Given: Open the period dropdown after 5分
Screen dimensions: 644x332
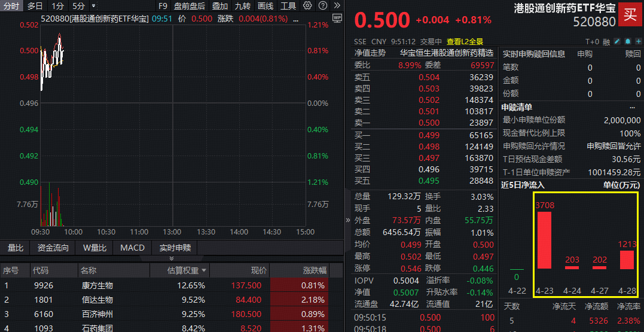Looking at the screenshot, I should (x=93, y=6).
